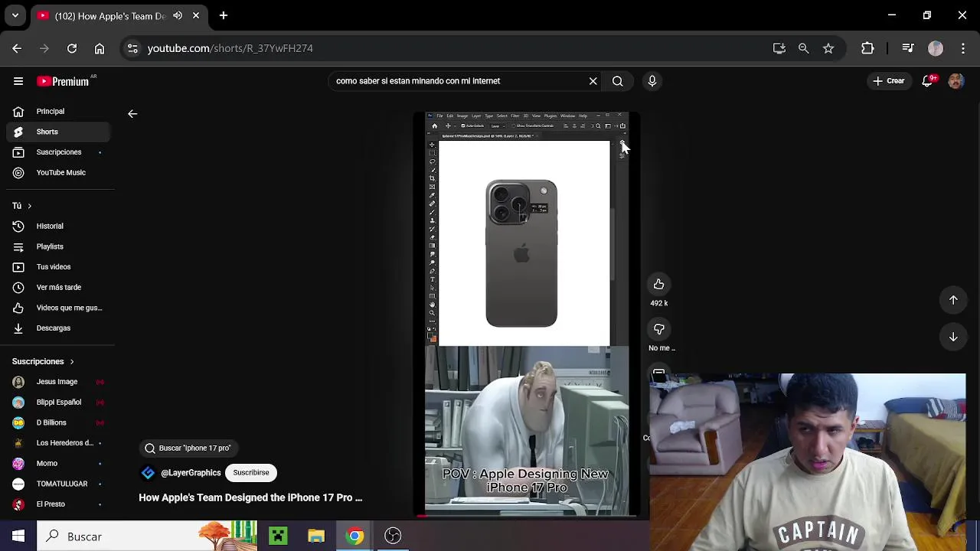Open the Chrome profile avatar
Image resolution: width=980 pixels, height=551 pixels.
[x=936, y=48]
